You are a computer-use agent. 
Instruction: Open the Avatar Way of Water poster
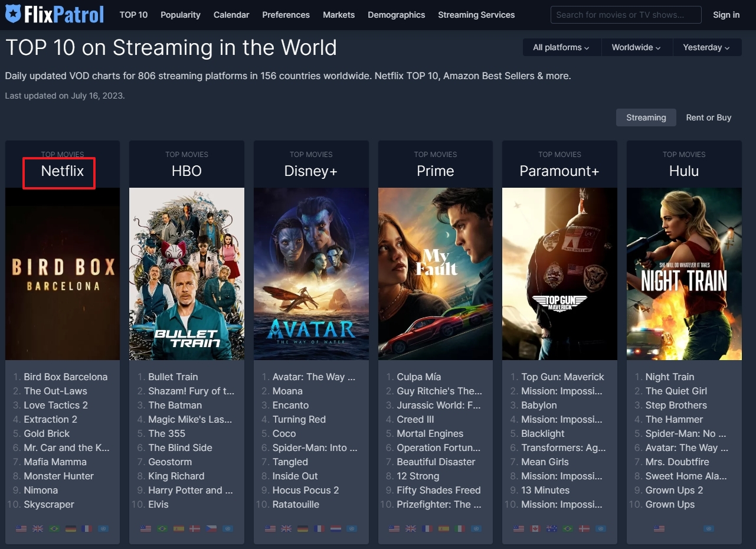pos(311,274)
